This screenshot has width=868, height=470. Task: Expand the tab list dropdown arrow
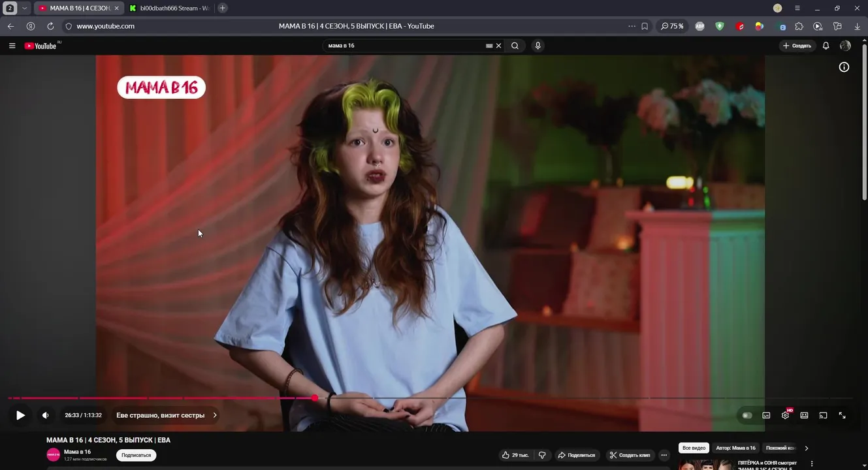click(25, 8)
